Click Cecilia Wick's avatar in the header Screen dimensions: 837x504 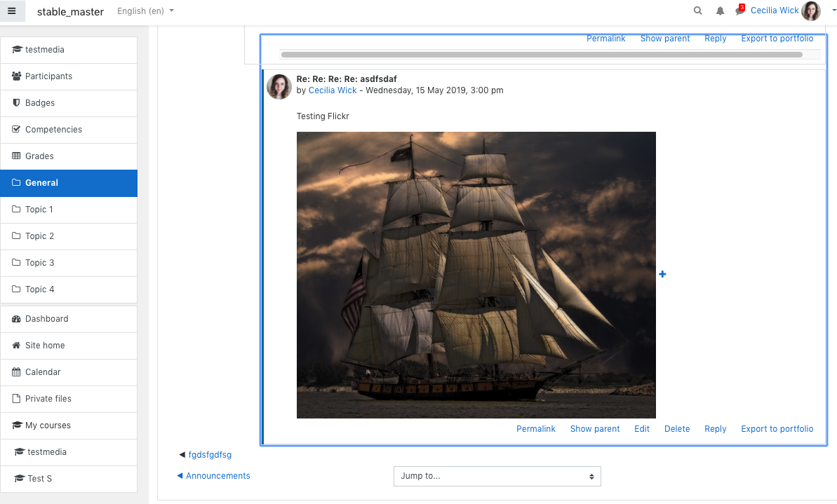coord(811,11)
